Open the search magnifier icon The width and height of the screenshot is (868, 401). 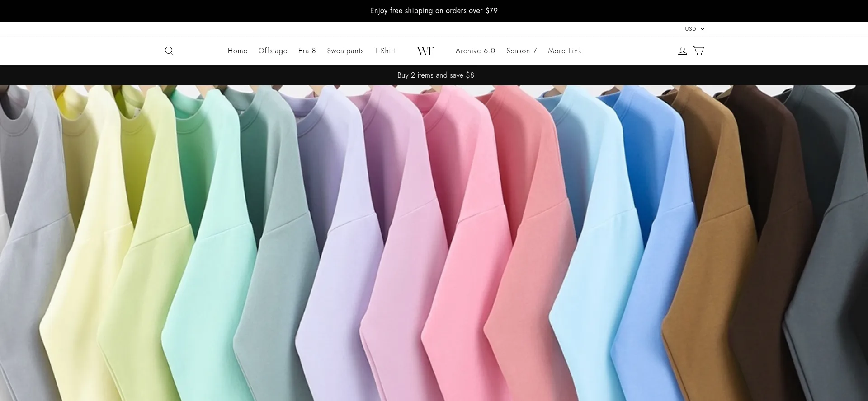[x=169, y=51]
